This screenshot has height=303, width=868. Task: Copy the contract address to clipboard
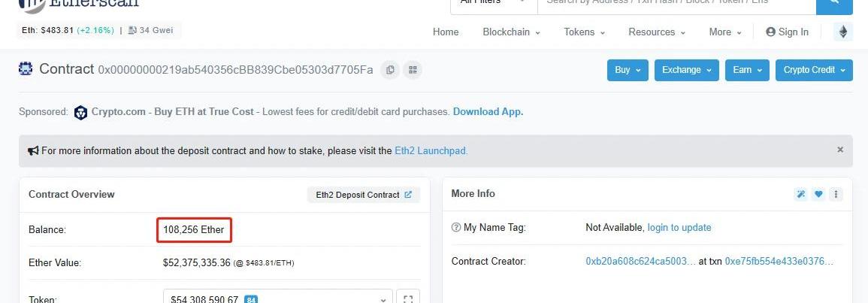390,70
